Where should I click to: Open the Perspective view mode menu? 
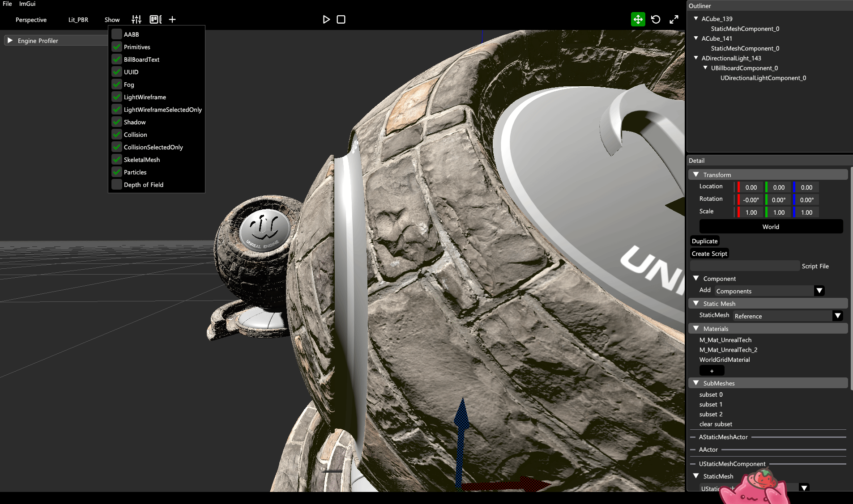[31, 20]
